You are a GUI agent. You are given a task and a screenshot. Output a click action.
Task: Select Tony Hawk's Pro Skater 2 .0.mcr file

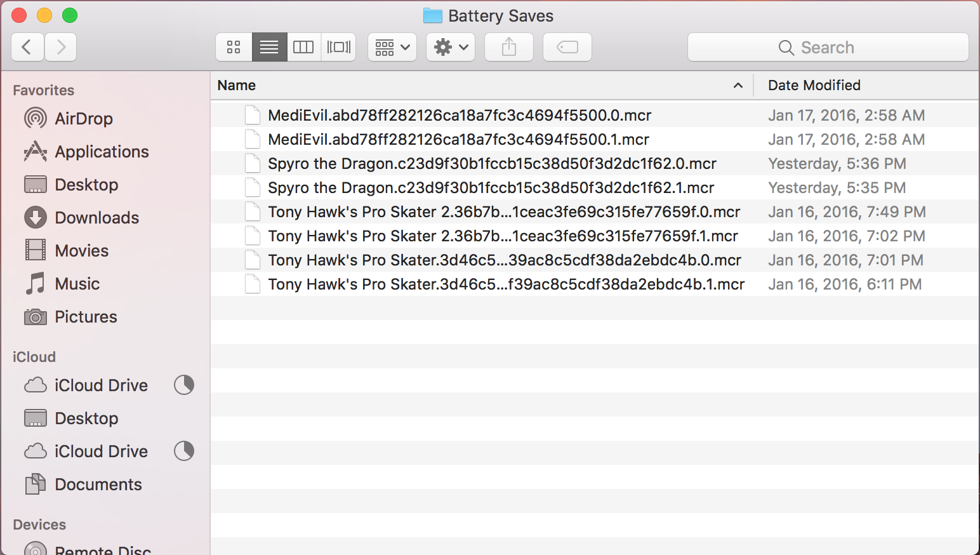(x=594, y=211)
